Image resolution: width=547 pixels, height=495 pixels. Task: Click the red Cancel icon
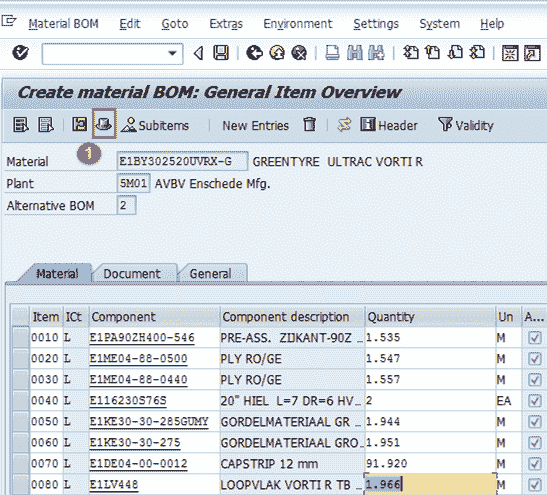tap(299, 53)
